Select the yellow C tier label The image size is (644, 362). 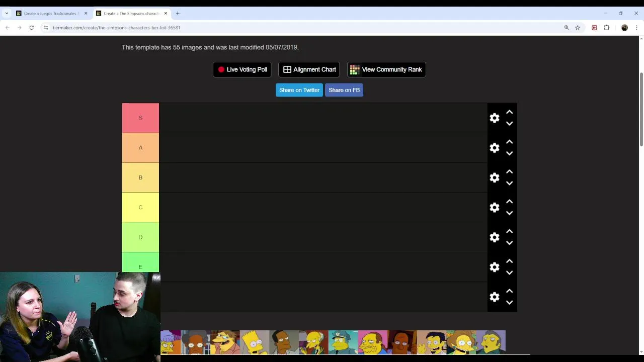click(140, 207)
